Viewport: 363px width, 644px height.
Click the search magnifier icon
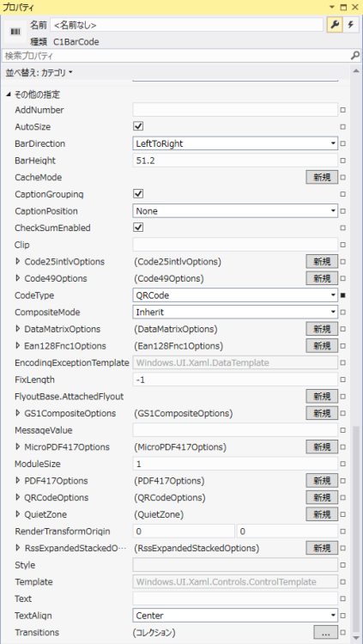tap(354, 56)
